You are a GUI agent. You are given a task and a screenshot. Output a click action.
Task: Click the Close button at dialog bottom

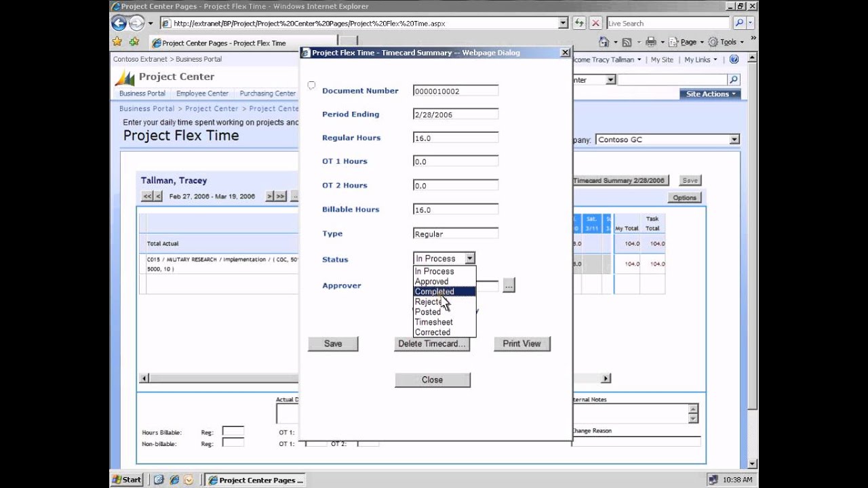point(432,380)
